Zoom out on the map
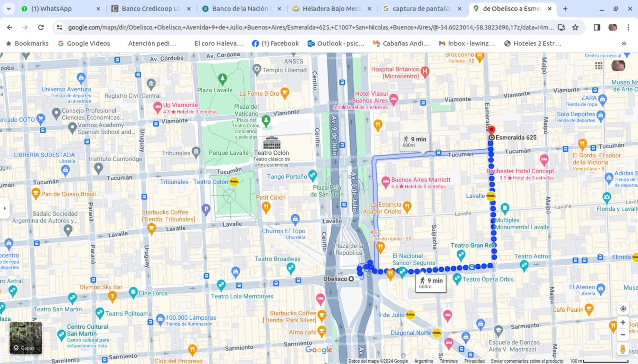 [x=623, y=335]
